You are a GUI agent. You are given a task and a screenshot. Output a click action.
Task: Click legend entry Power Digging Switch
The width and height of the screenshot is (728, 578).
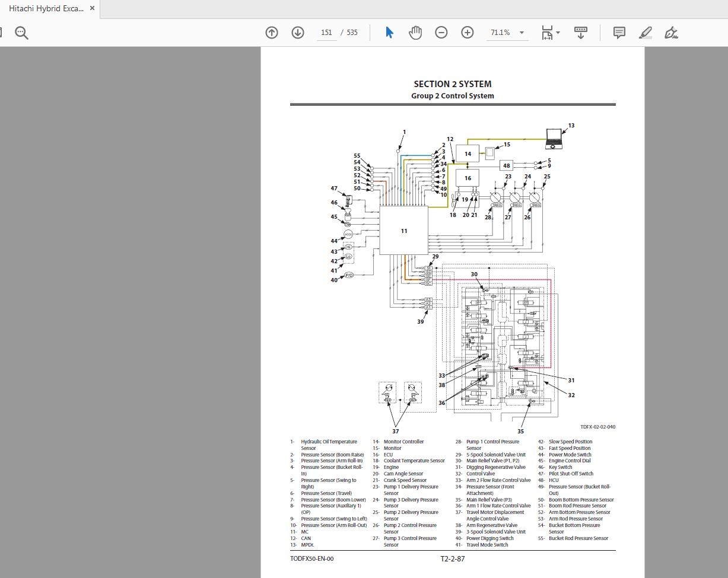(490, 538)
